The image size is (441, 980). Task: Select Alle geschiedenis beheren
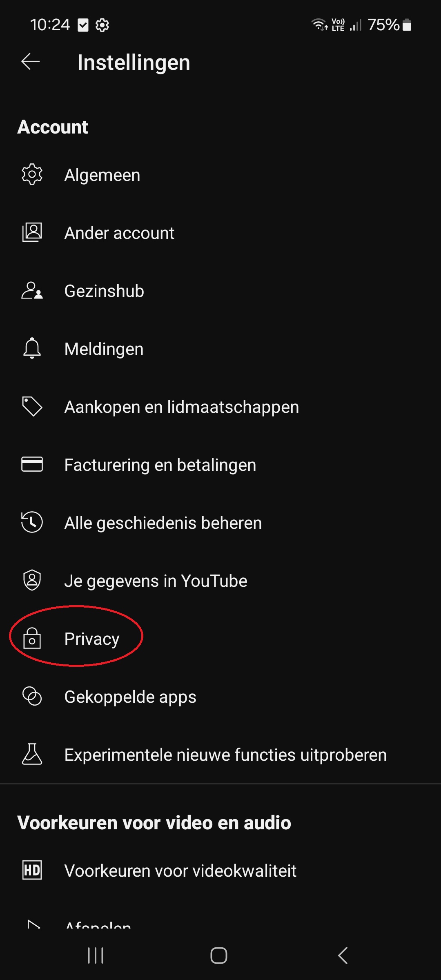[x=163, y=523]
